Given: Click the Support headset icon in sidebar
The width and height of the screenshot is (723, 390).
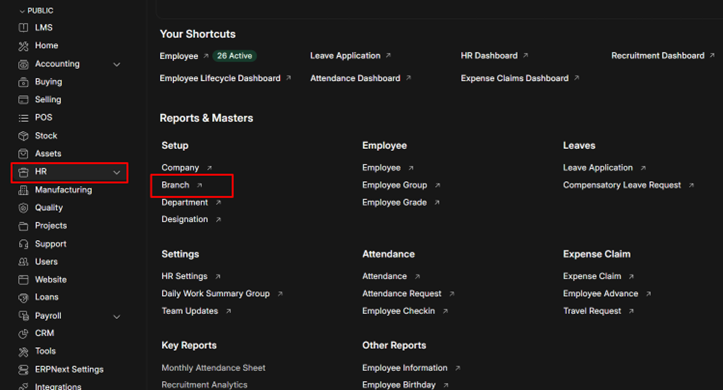Looking at the screenshot, I should click(23, 244).
